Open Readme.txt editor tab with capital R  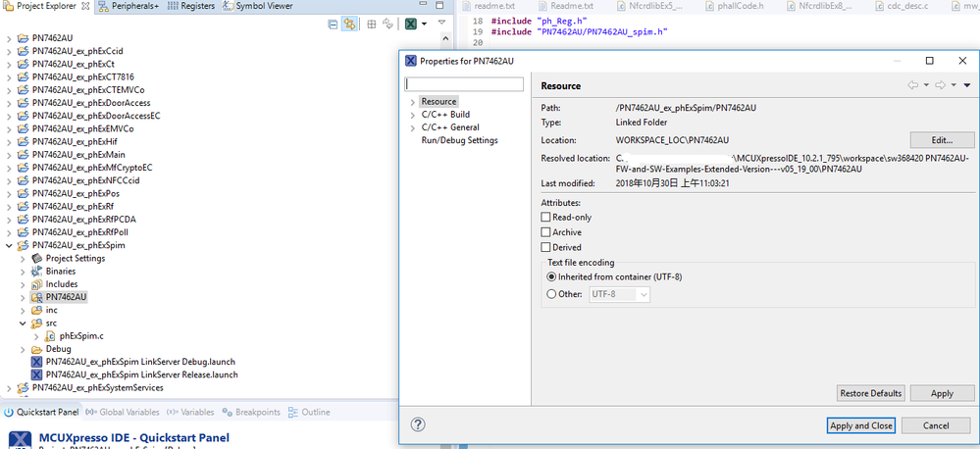566,6
